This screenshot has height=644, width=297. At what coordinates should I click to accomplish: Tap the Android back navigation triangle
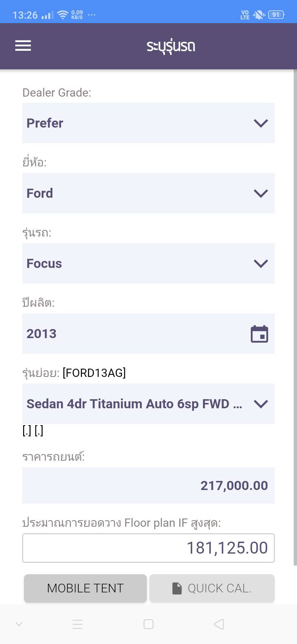click(x=219, y=624)
